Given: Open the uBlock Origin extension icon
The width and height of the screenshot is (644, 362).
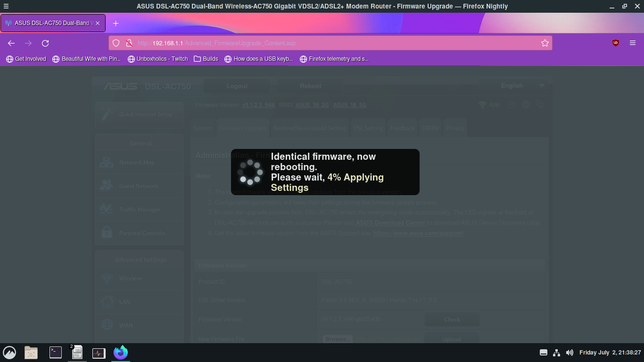Looking at the screenshot, I should tap(616, 43).
